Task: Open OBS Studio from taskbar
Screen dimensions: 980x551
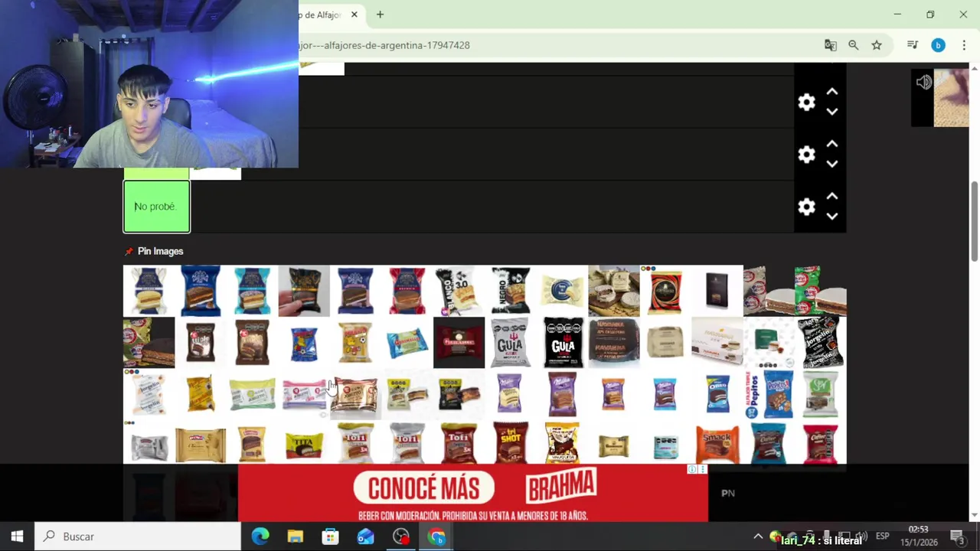Action: 401,536
